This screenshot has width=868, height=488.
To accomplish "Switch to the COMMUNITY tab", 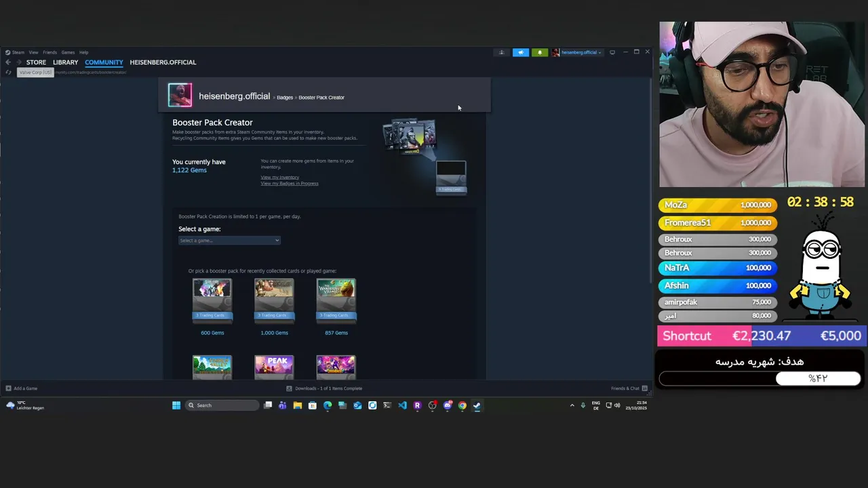I will 104,62.
